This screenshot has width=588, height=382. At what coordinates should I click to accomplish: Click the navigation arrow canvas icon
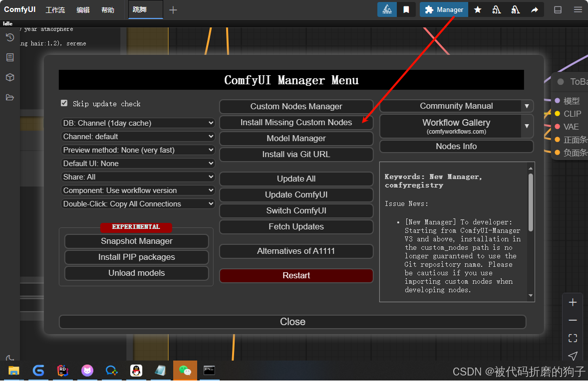tap(573, 356)
